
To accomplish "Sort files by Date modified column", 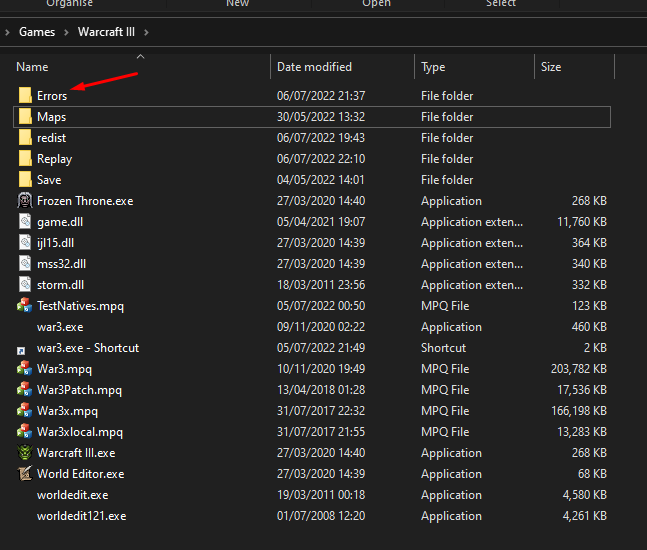I will click(314, 67).
